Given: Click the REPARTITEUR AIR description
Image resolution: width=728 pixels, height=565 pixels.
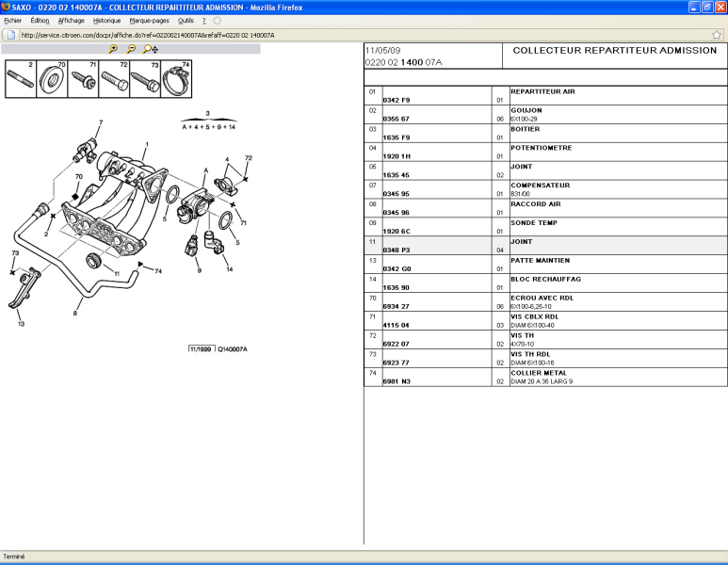Looking at the screenshot, I should tap(542, 91).
